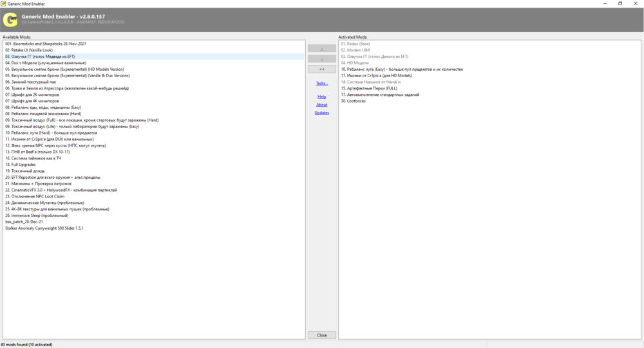The width and height of the screenshot is (644, 348).
Task: Click the large yellow GME logo in header
Action: point(10,20)
